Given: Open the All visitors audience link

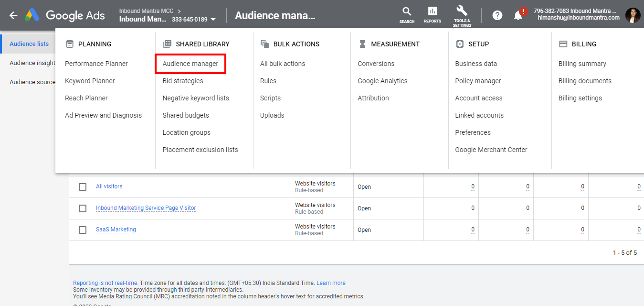Looking at the screenshot, I should pyautogui.click(x=109, y=186).
